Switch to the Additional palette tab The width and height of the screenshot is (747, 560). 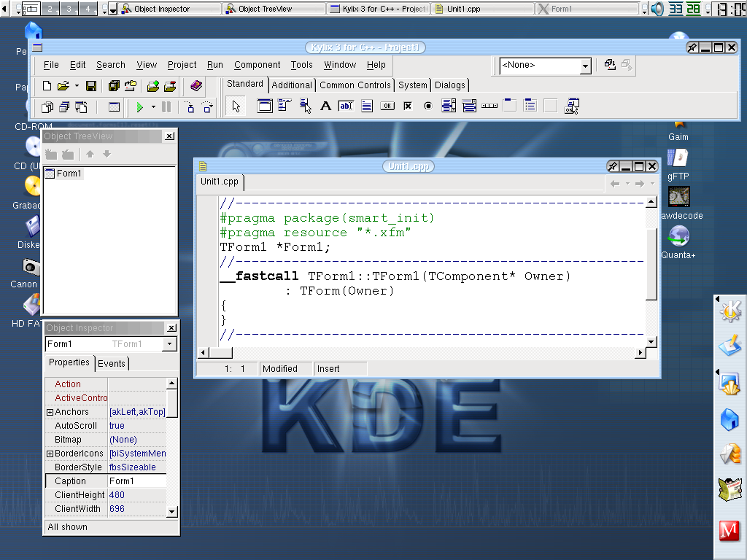(292, 85)
